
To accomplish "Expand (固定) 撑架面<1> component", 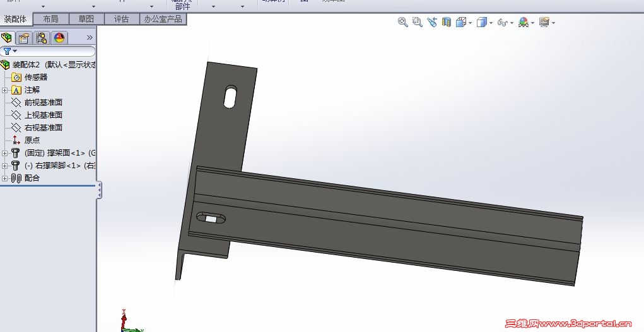I will coord(4,153).
